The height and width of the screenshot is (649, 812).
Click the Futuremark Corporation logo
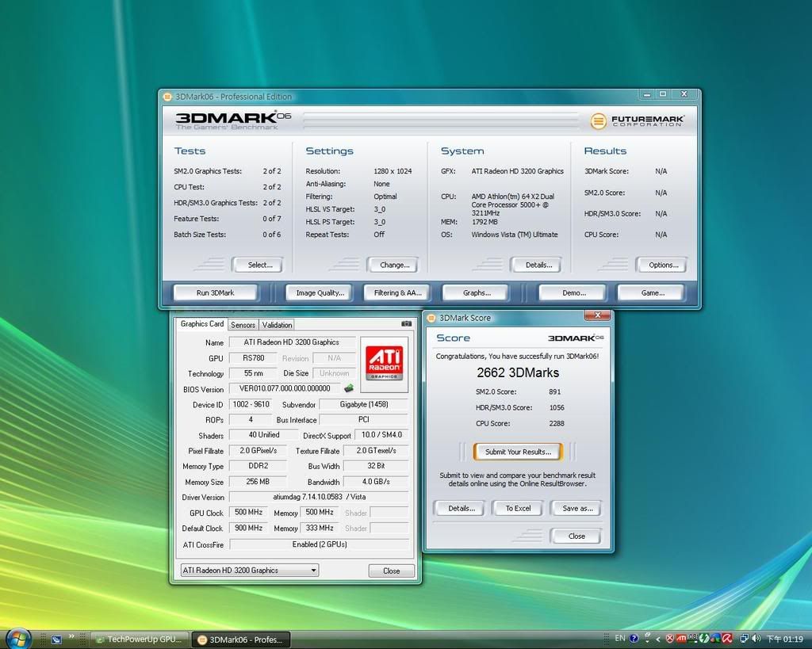(638, 121)
